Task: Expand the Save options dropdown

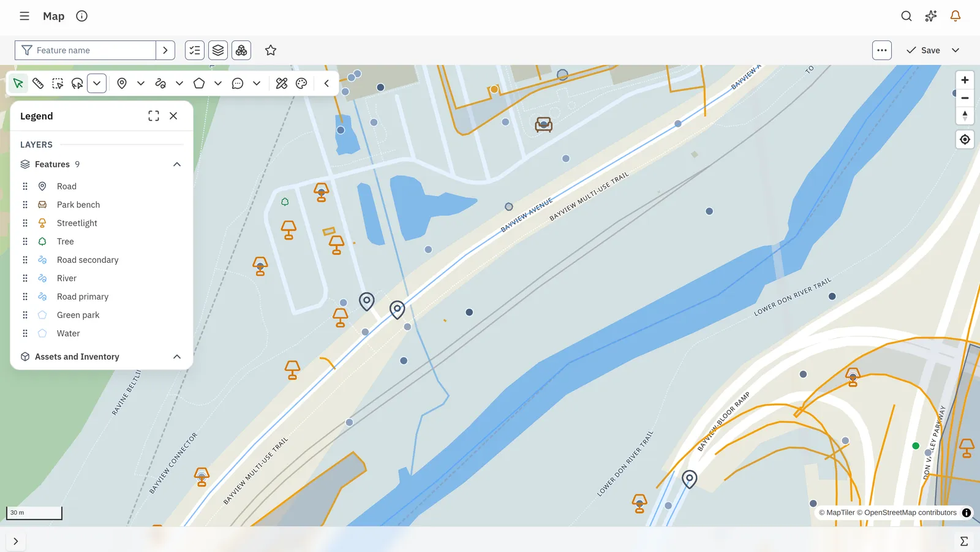Action: tap(956, 50)
